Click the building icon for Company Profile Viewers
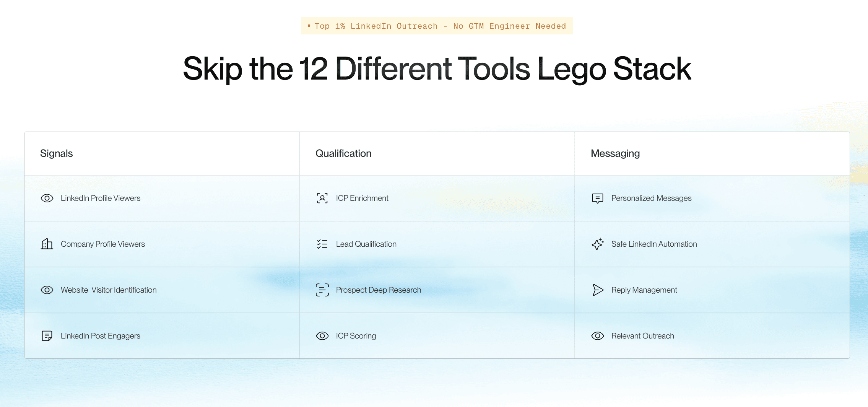868x407 pixels. pos(47,244)
